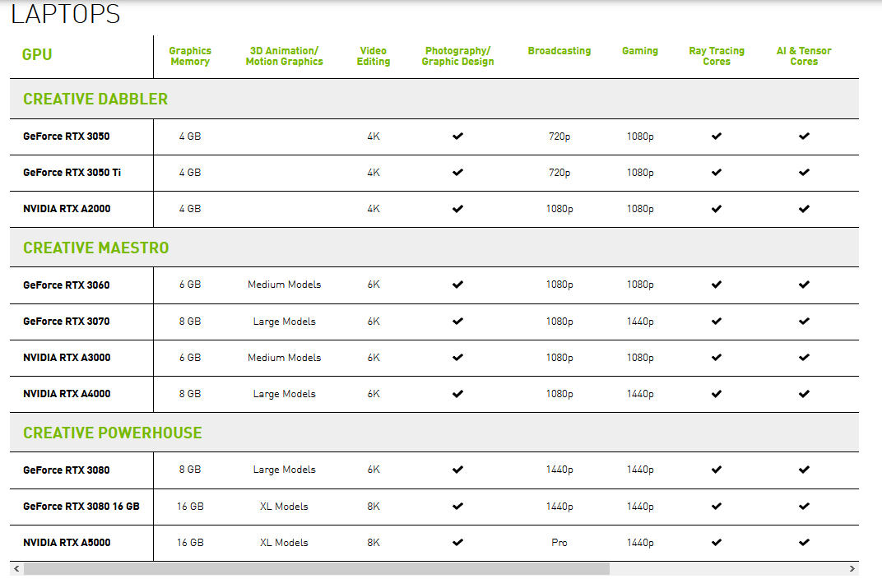Click the NVIDIA RTX A4000 name link
882x588 pixels.
point(66,394)
